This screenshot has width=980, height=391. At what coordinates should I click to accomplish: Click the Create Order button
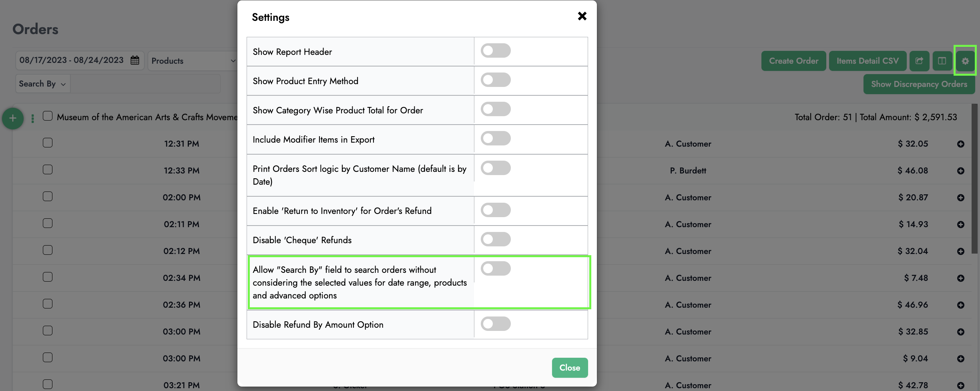(x=793, y=61)
